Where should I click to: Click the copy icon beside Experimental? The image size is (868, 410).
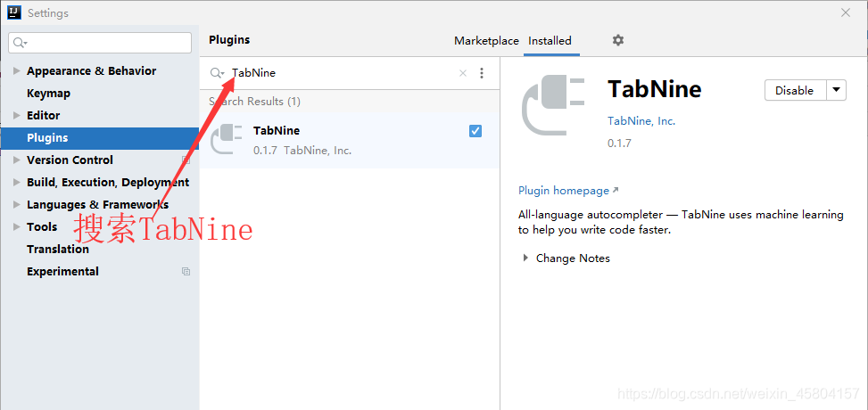[186, 272]
